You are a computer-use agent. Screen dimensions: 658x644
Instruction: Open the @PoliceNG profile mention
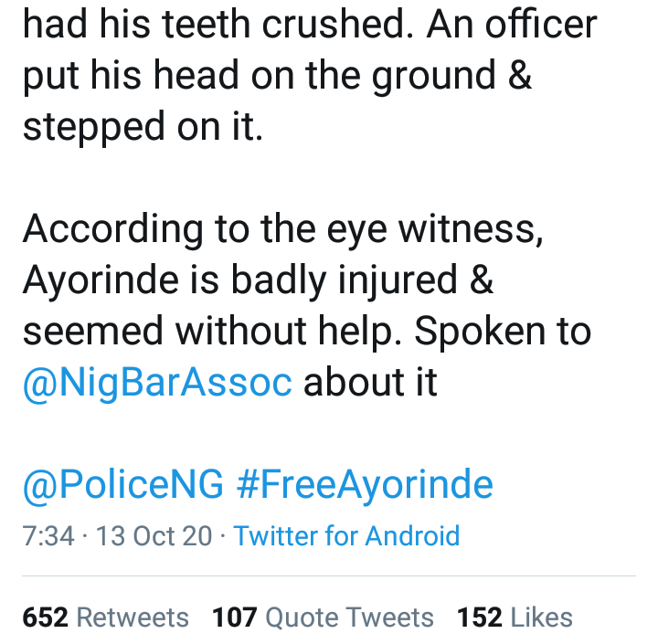(123, 484)
